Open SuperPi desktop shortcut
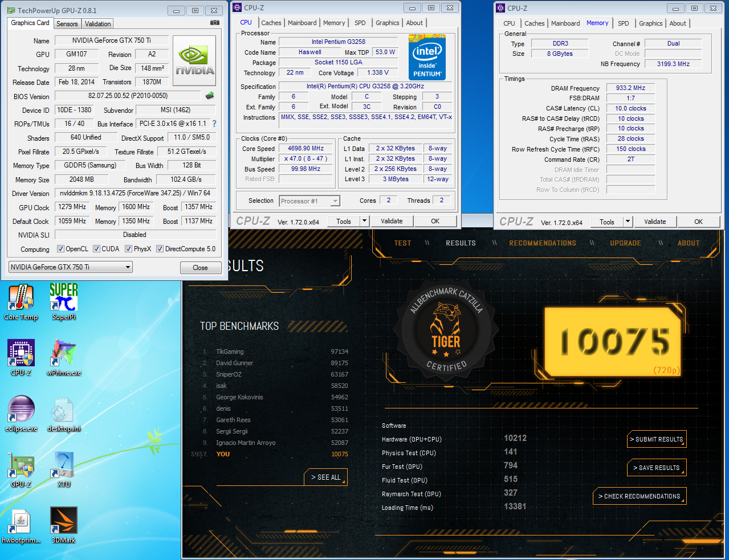 [x=63, y=303]
